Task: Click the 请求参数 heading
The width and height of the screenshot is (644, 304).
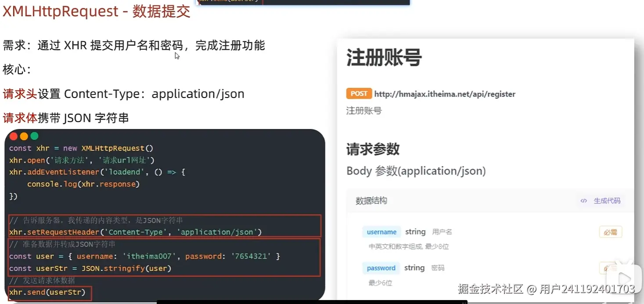Action: point(373,149)
